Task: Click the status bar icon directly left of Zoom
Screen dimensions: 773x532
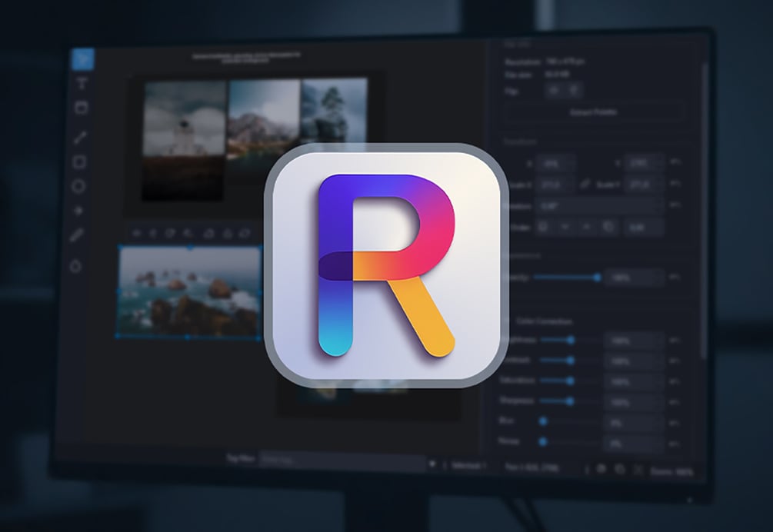Action: [638, 470]
